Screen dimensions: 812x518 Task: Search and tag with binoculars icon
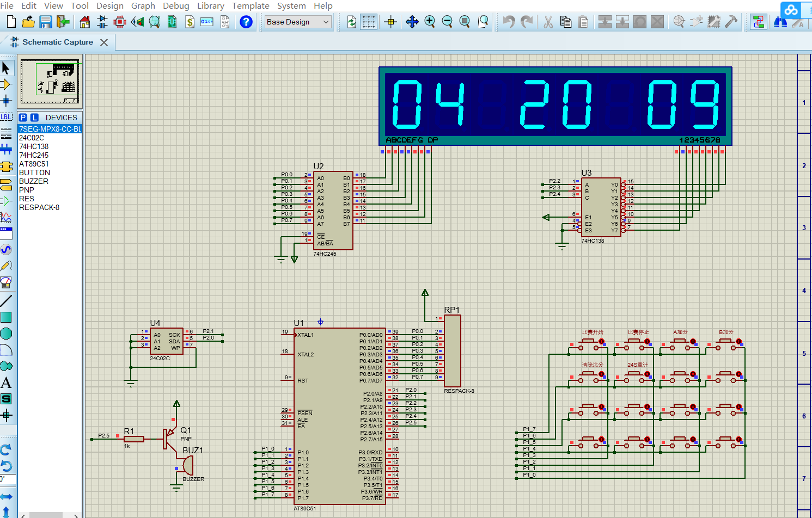pos(780,22)
